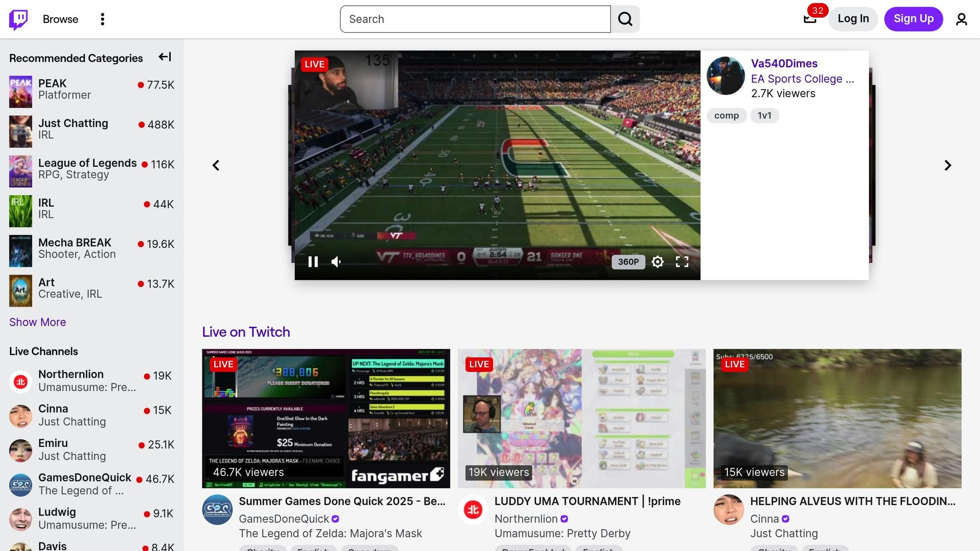
Task: Open the Art category artwork
Action: point(21,290)
